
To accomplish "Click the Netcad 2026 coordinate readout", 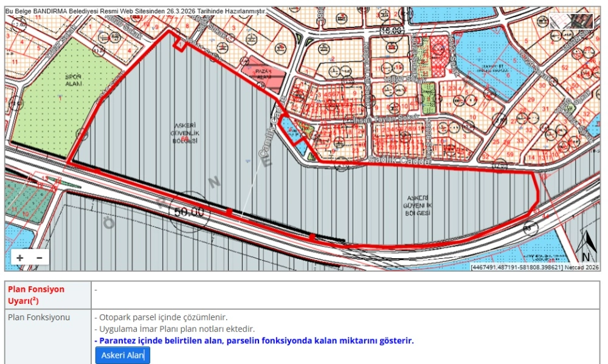I will [x=534, y=267].
